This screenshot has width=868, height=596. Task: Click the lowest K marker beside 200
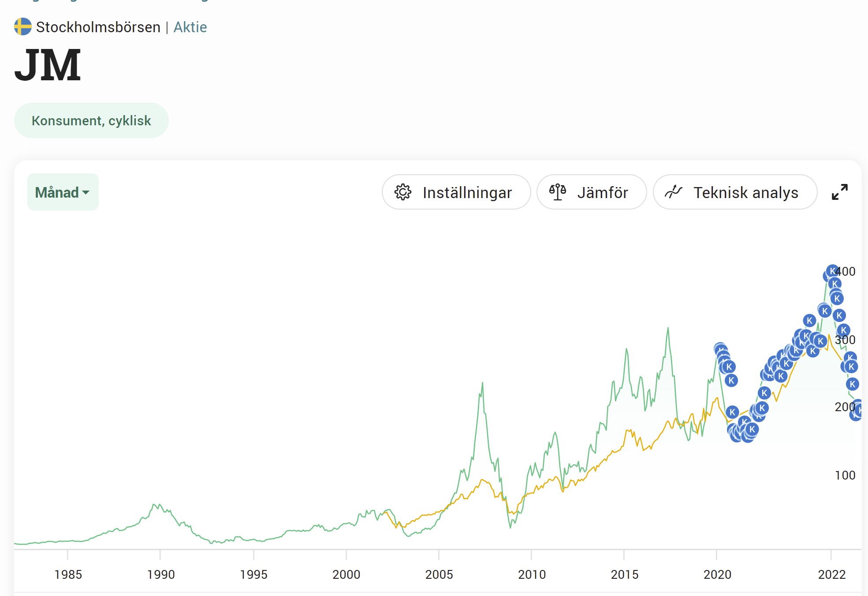click(x=856, y=415)
